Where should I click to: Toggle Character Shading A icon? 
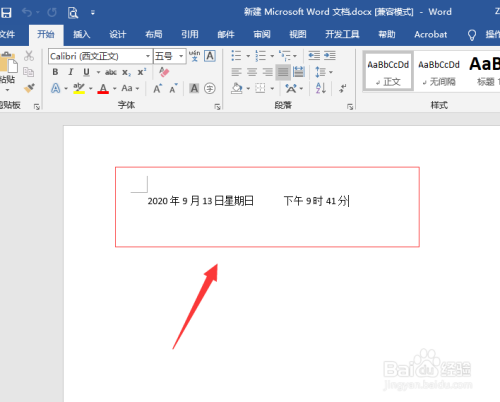(194, 88)
